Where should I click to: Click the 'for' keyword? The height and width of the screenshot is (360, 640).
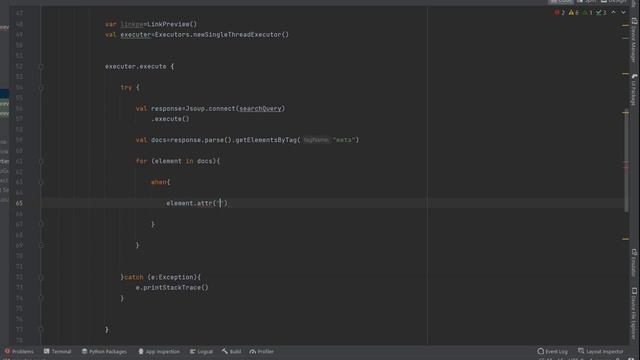(x=141, y=161)
